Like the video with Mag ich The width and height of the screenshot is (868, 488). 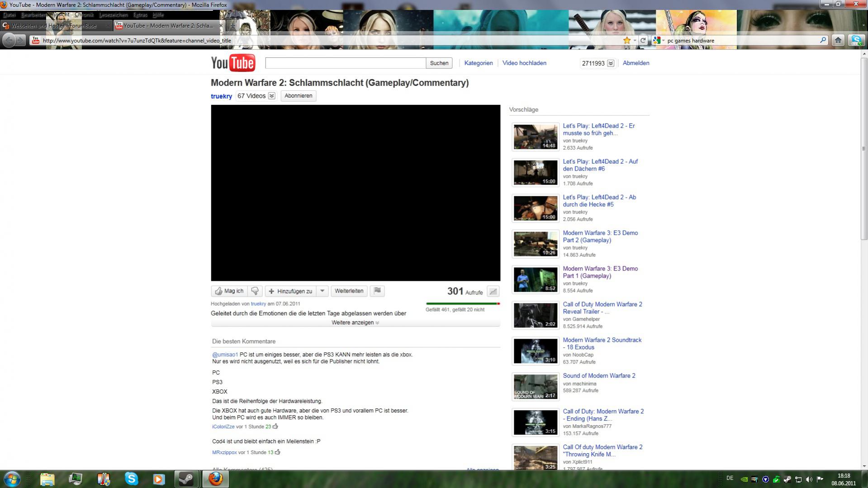tap(229, 291)
